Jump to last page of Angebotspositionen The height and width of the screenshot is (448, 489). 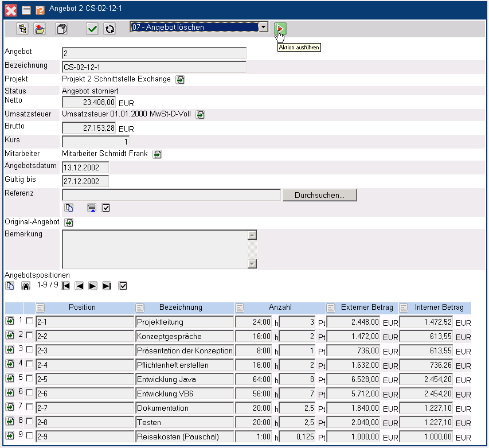[107, 286]
